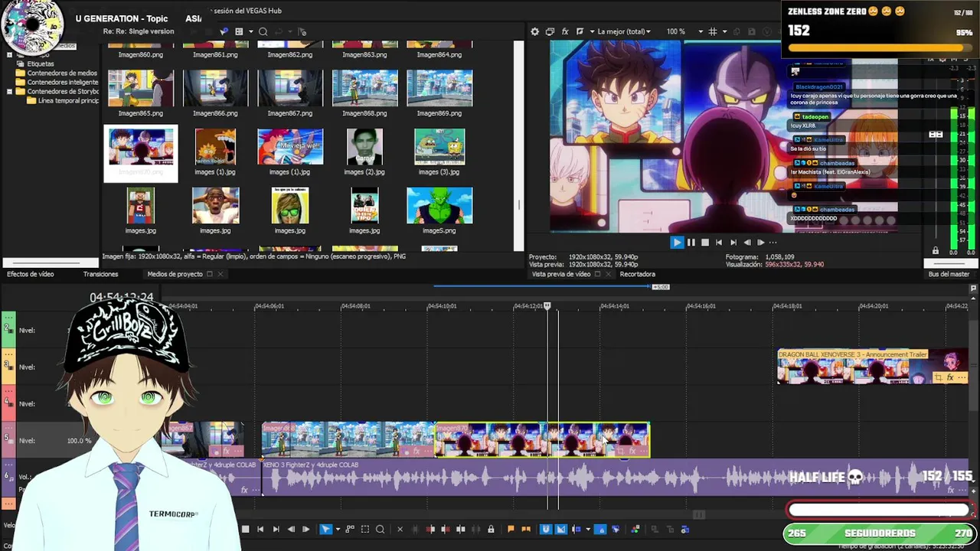Click timeline toolbar Go to End button

(276, 529)
